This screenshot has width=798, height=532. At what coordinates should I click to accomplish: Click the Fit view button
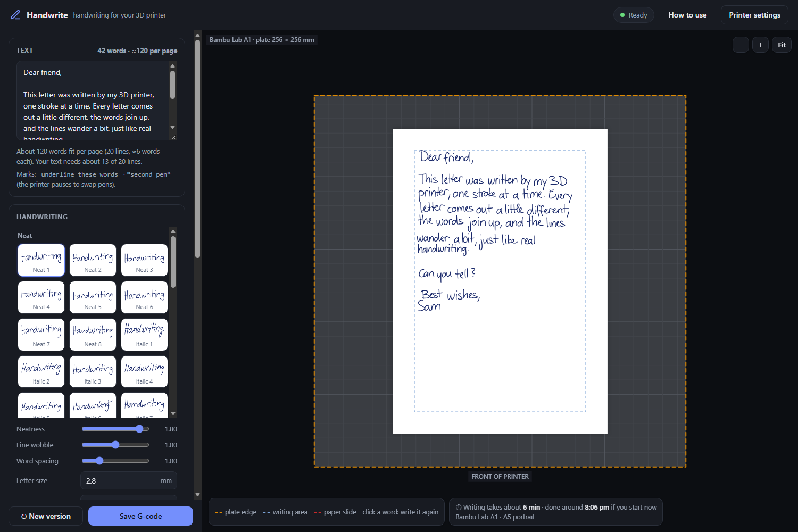(782, 45)
